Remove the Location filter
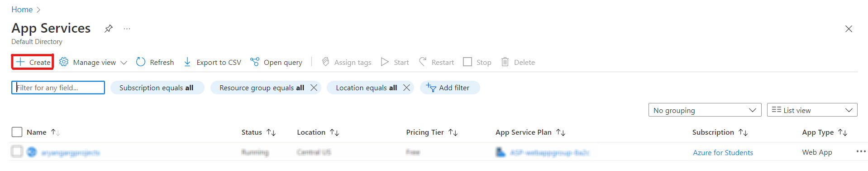This screenshot has width=868, height=171. [406, 88]
